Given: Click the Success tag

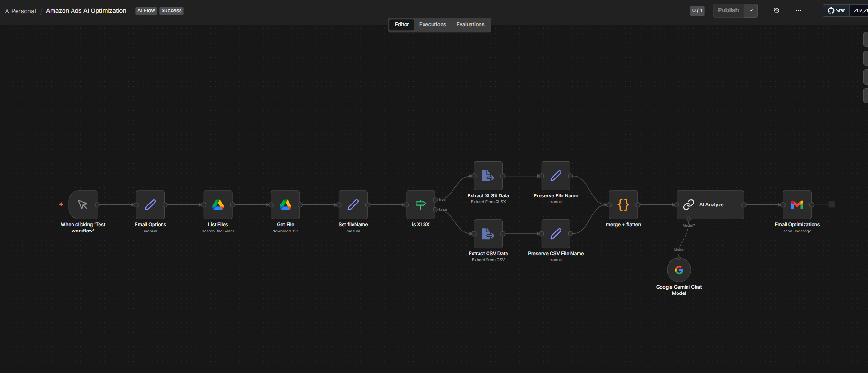Looking at the screenshot, I should pos(171,10).
